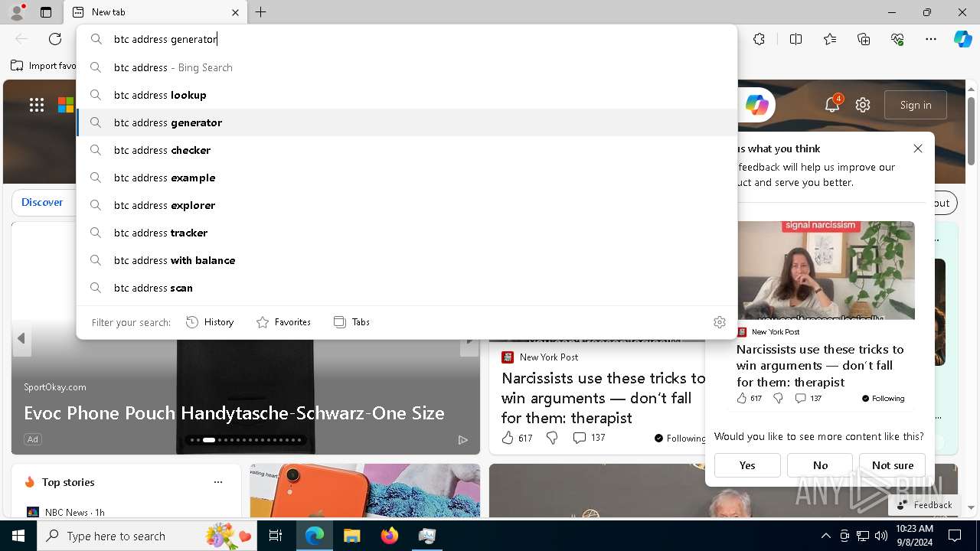The width and height of the screenshot is (980, 551).
Task: Show hidden system tray icons
Action: point(825,536)
